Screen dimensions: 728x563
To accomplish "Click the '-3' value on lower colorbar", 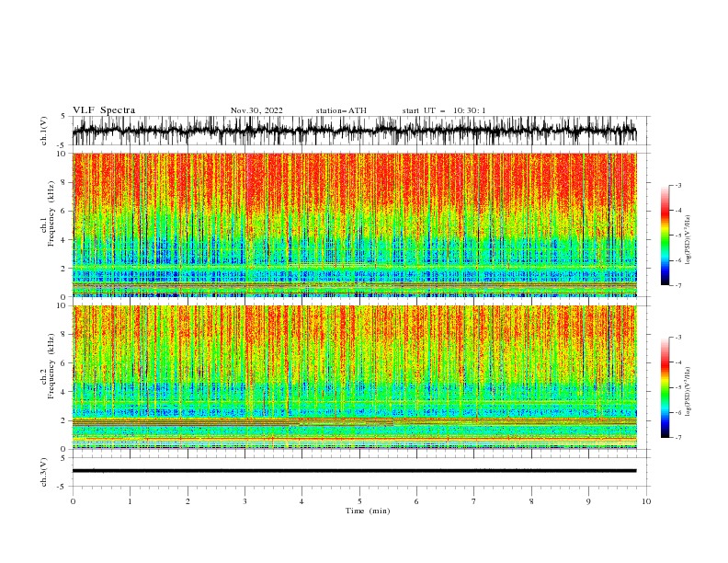I will pos(678,338).
